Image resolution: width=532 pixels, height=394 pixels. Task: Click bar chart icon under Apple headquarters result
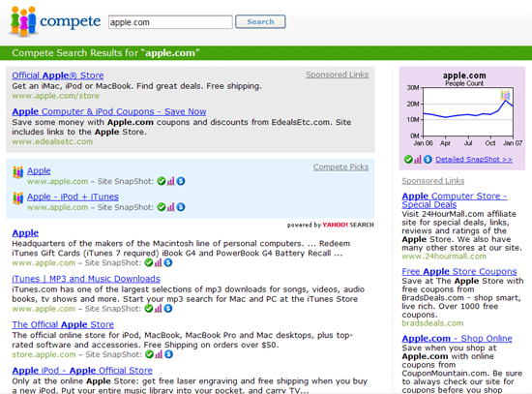pyautogui.click(x=158, y=262)
